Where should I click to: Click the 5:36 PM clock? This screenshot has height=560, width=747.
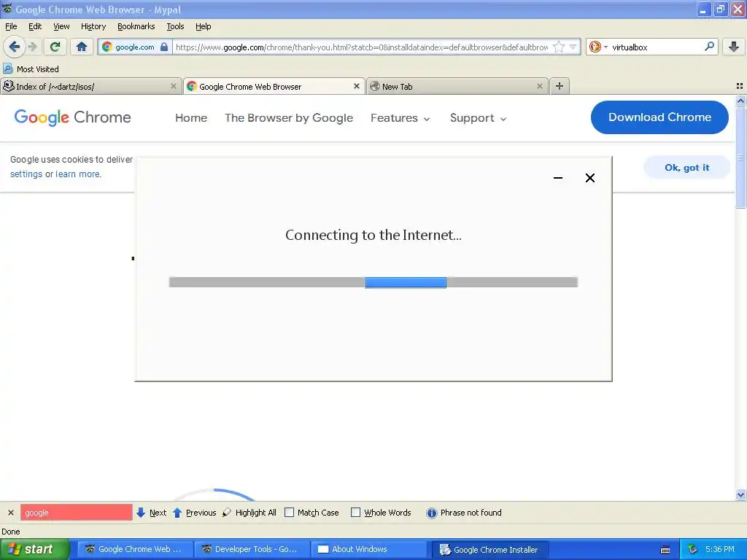click(x=720, y=549)
